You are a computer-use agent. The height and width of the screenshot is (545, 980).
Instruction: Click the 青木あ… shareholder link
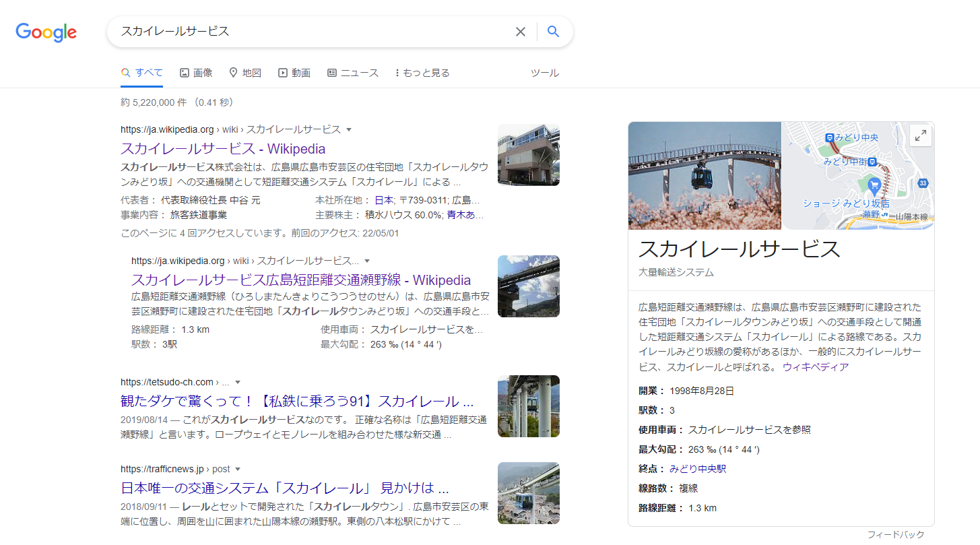coord(465,215)
